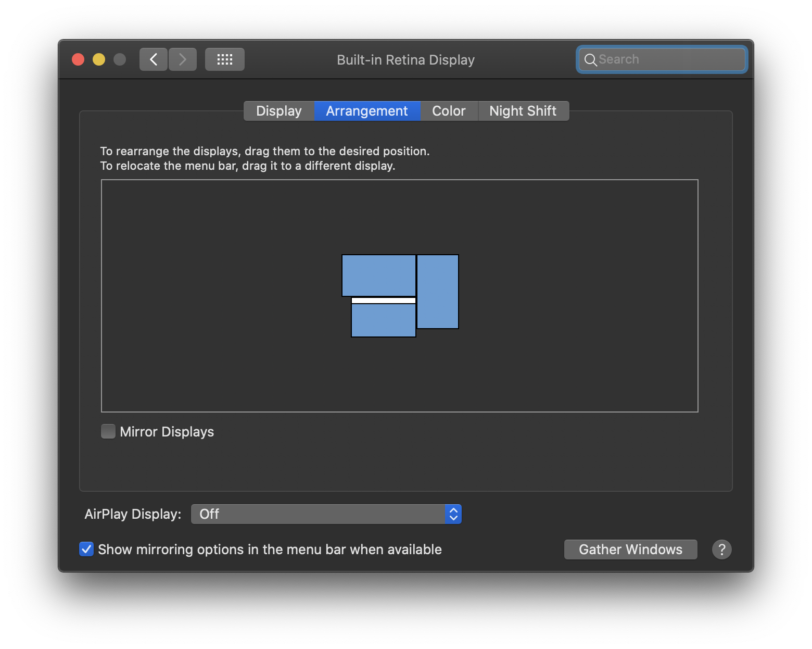Open the Show All preferences grid
This screenshot has height=649, width=812.
click(224, 59)
